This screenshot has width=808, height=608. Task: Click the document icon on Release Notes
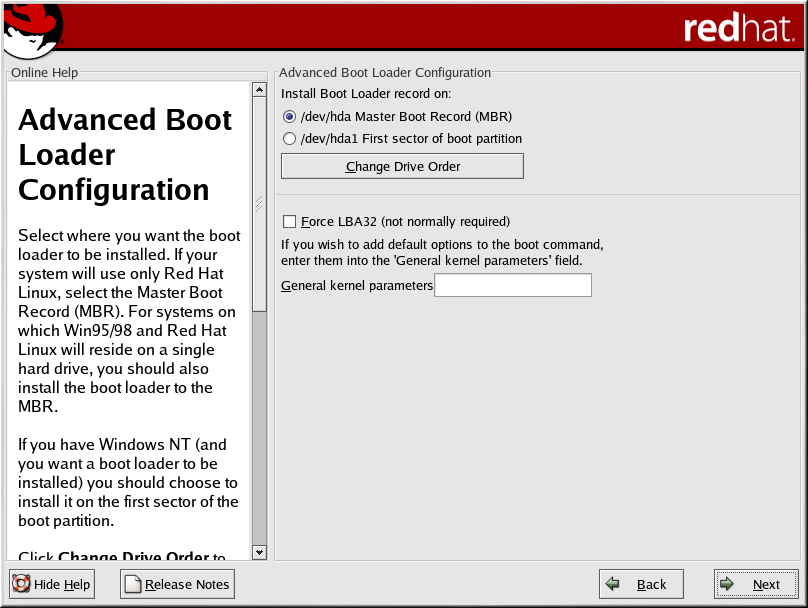(x=133, y=584)
